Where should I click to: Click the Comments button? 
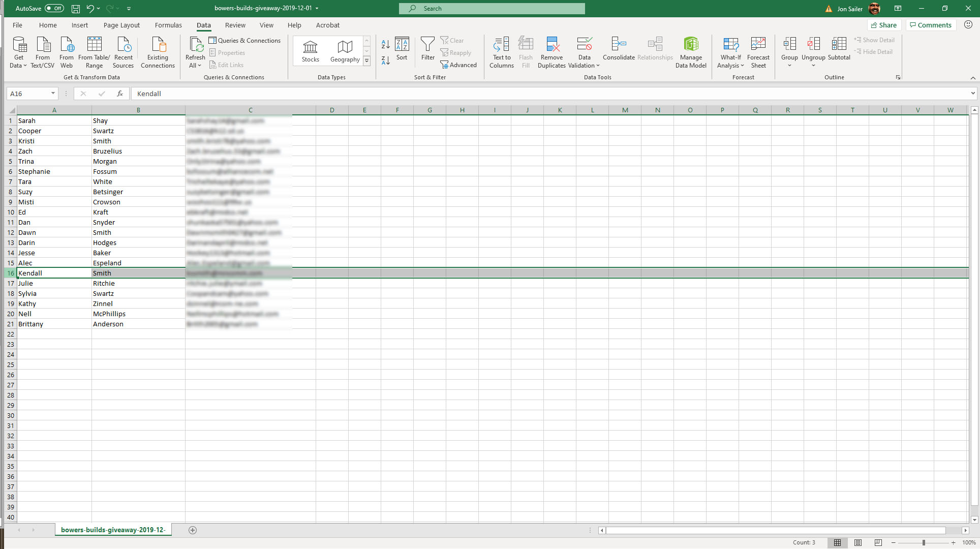point(930,25)
